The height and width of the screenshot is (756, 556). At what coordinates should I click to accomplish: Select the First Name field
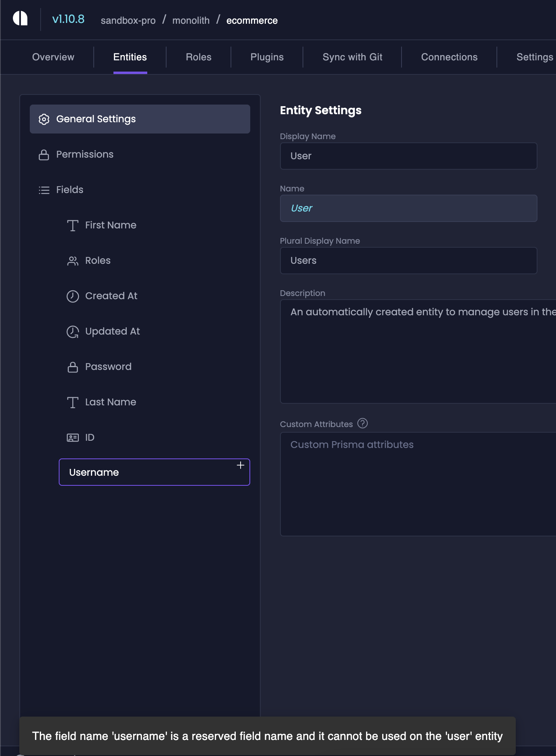tap(111, 225)
